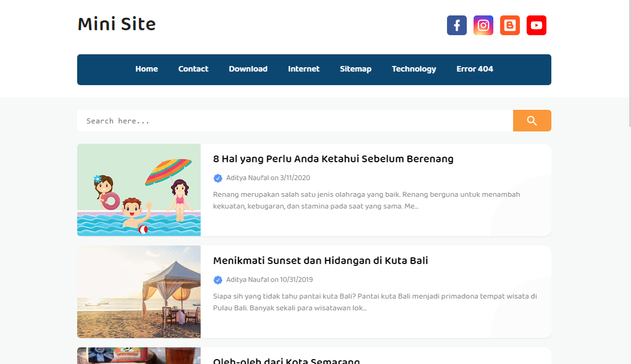Image resolution: width=631 pixels, height=364 pixels.
Task: Open the Semarang souvenirs thumbnail
Action: [139, 355]
